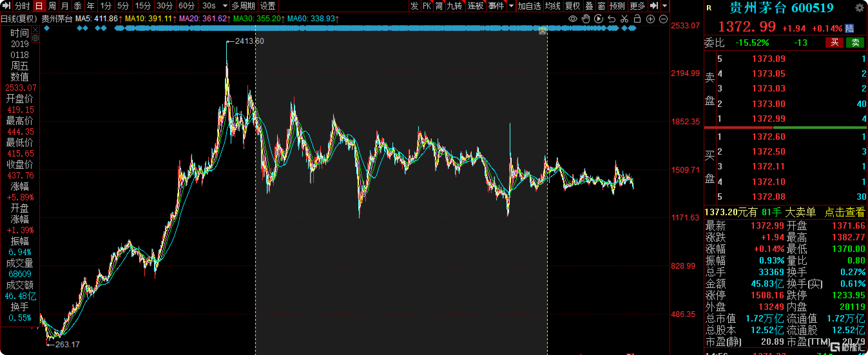Click the MA30: 355.20 indicator label
Viewport: 868px width, 355px height.
pos(257,19)
